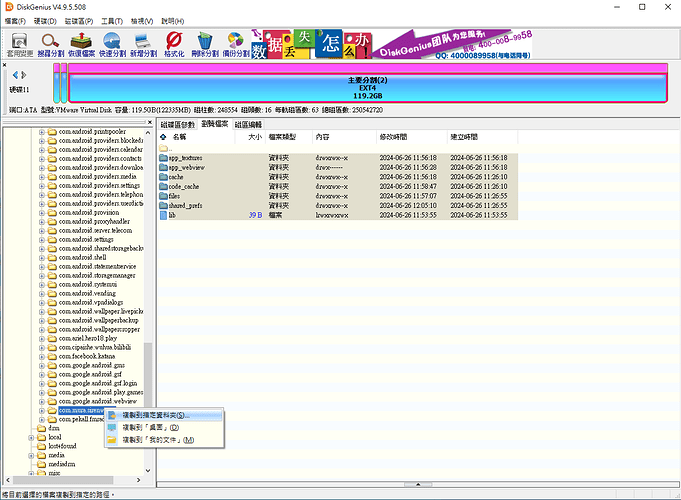Viewport: 681px width, 500px height.
Task: Open the 硬碟(D) menu
Action: [45, 21]
